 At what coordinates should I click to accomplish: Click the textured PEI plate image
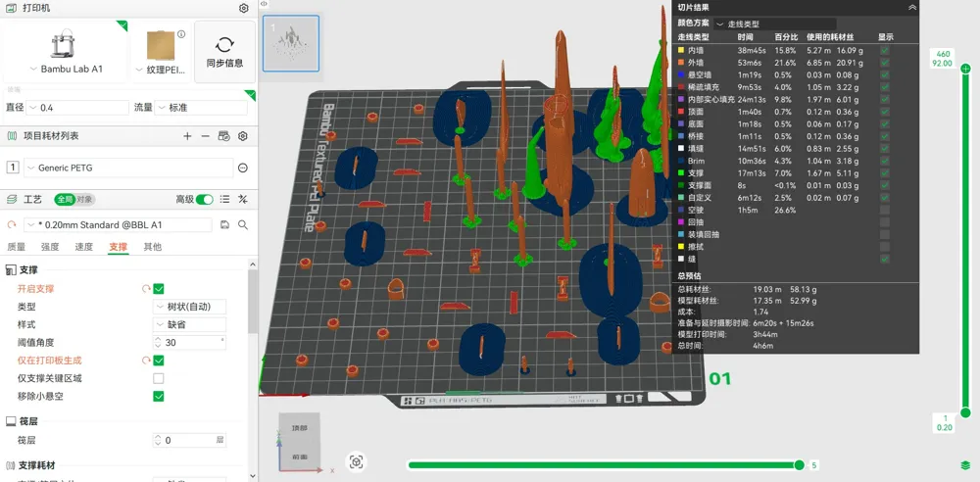point(162,44)
